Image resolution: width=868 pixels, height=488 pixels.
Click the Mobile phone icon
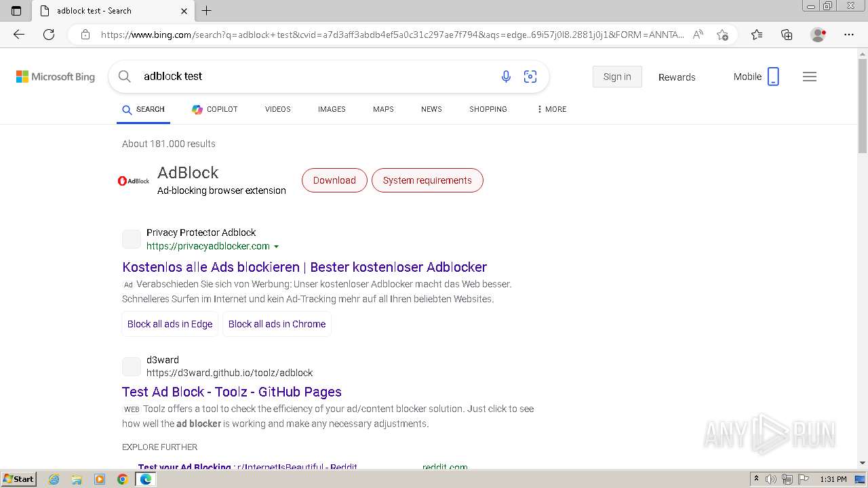[x=773, y=77]
